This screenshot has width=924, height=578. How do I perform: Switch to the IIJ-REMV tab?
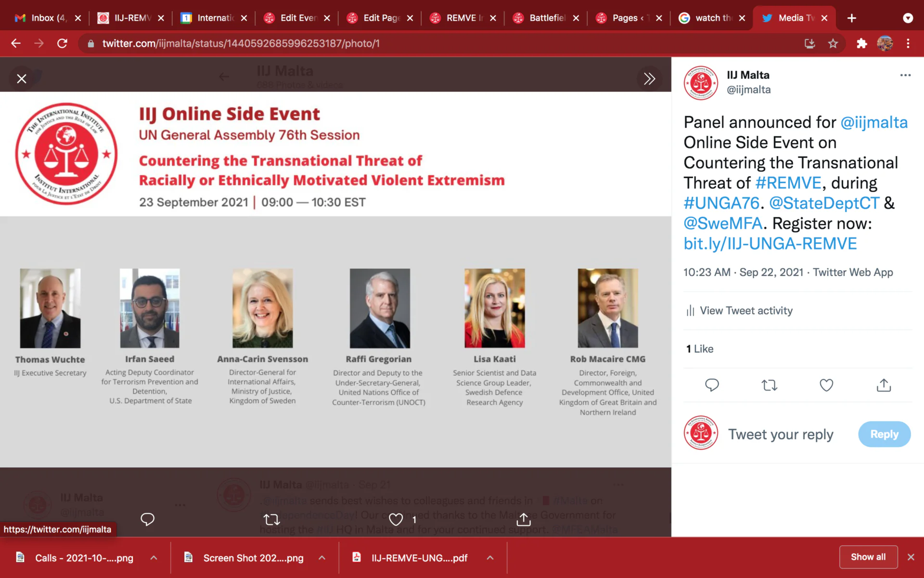point(131,18)
